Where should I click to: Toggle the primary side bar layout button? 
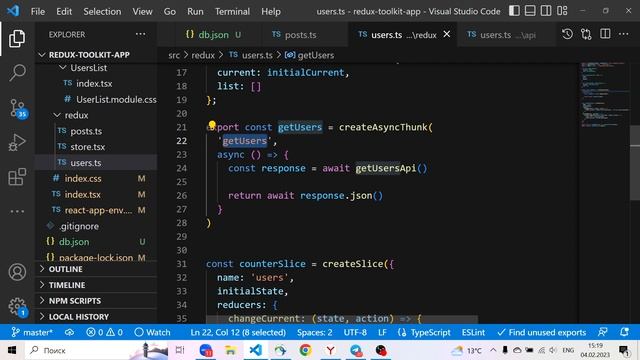point(514,11)
